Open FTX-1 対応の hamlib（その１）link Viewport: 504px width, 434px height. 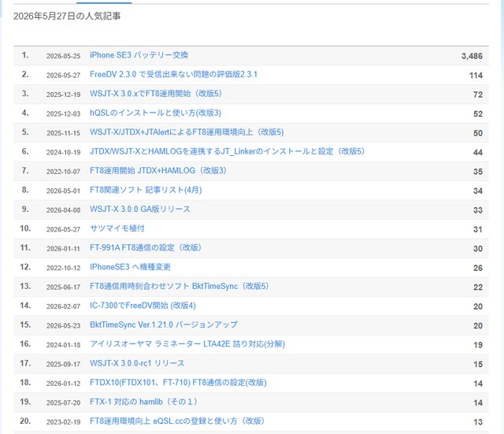143,402
